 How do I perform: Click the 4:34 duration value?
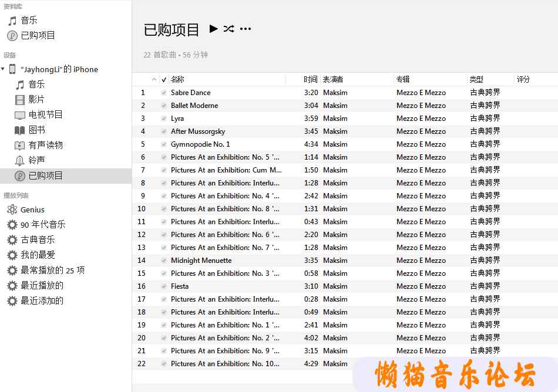coord(311,144)
